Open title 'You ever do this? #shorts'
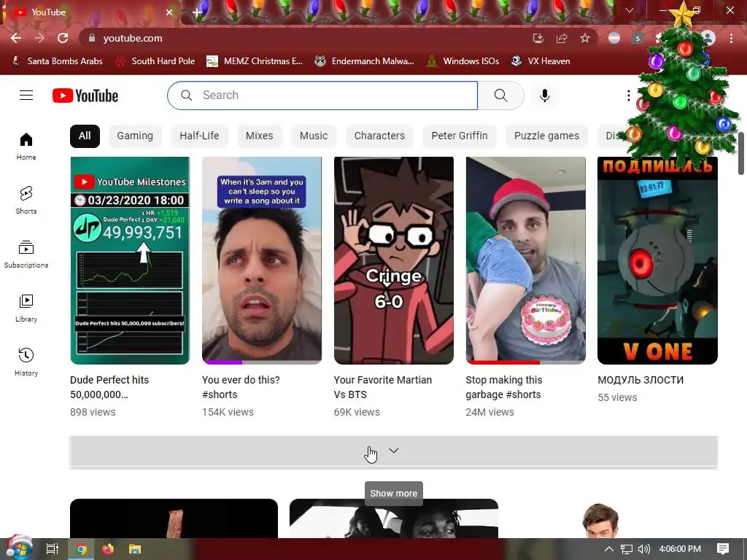This screenshot has width=747, height=560. [241, 387]
